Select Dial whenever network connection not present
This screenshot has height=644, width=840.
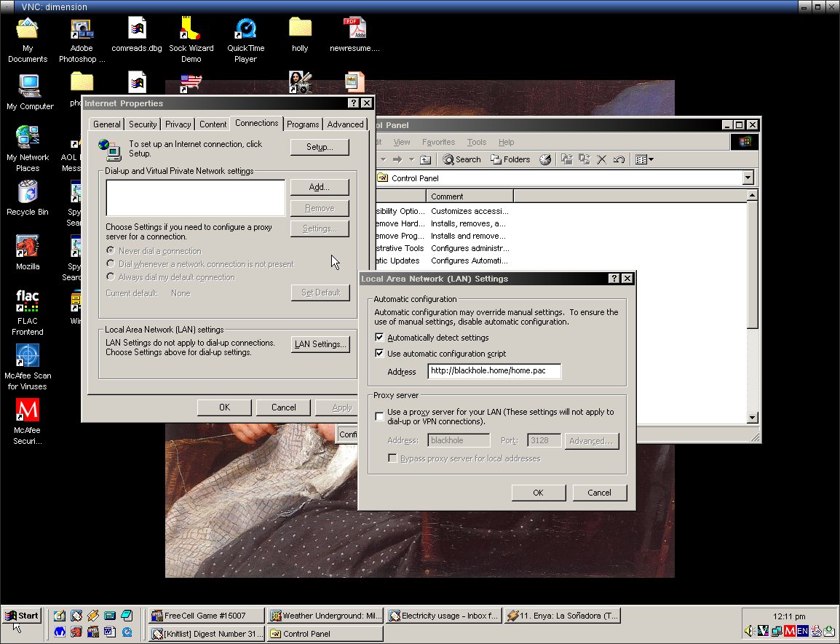pyautogui.click(x=111, y=263)
